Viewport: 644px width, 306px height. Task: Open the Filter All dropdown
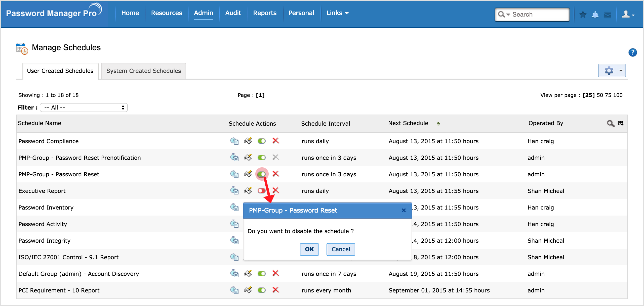pos(84,108)
